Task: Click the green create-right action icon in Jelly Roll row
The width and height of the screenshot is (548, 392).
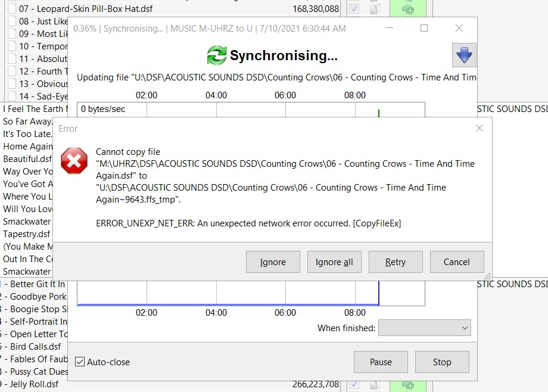Action: [x=408, y=385]
